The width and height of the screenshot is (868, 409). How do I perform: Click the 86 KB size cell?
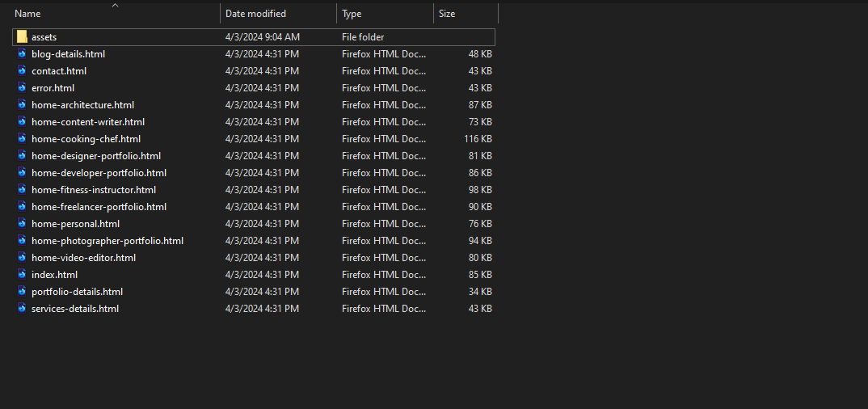(x=480, y=173)
